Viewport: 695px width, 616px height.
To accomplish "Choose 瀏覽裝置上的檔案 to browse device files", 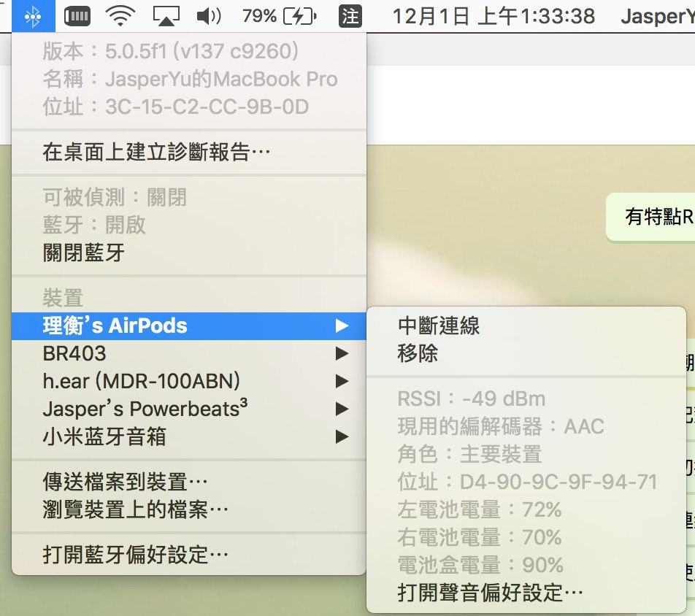I will tap(189, 509).
